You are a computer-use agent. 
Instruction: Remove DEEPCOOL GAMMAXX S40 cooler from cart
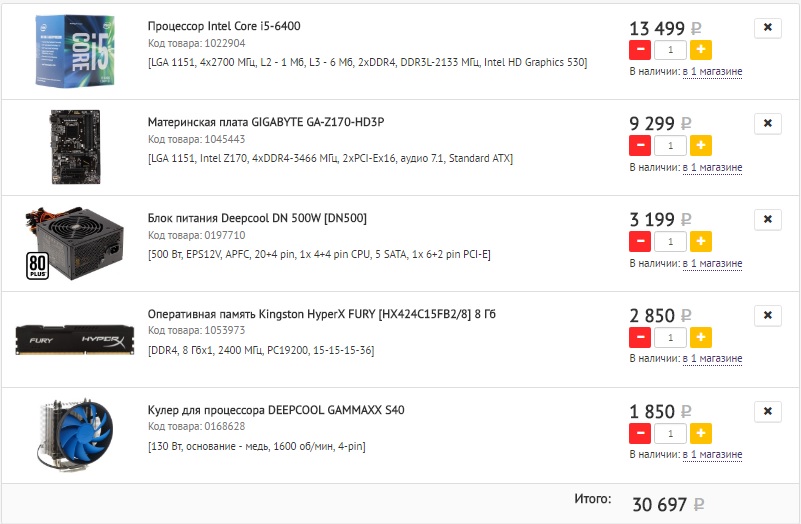768,412
